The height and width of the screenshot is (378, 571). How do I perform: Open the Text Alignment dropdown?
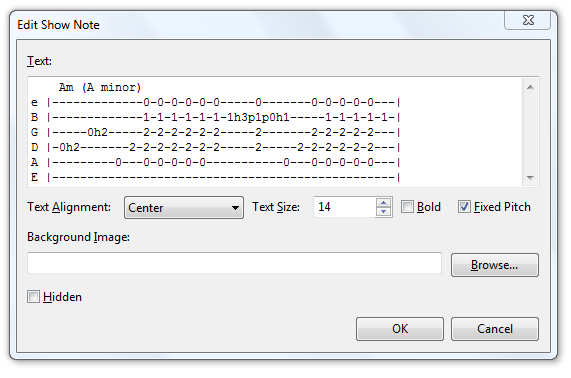pos(184,208)
